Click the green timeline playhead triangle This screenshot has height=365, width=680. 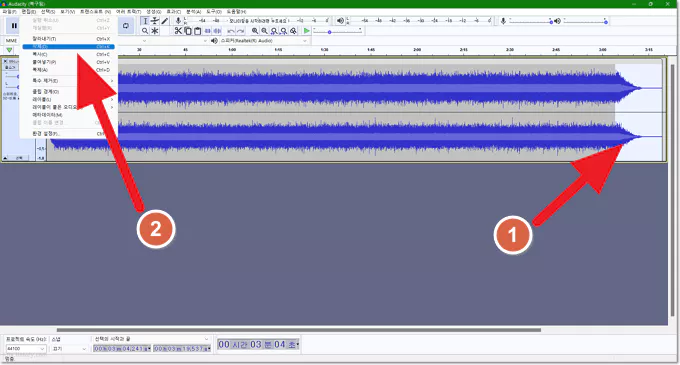click(9, 50)
